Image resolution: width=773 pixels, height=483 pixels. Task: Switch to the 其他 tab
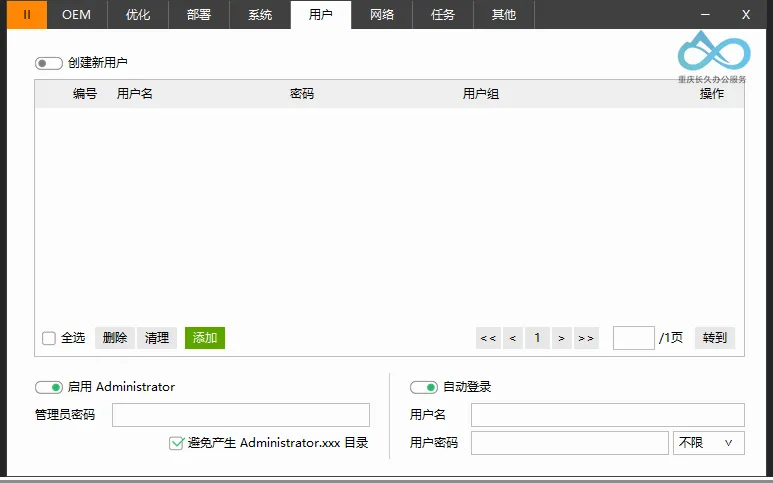pos(504,15)
